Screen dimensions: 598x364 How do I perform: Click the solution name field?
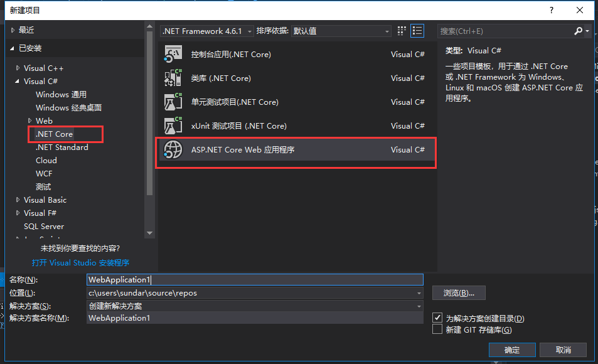[x=255, y=318]
